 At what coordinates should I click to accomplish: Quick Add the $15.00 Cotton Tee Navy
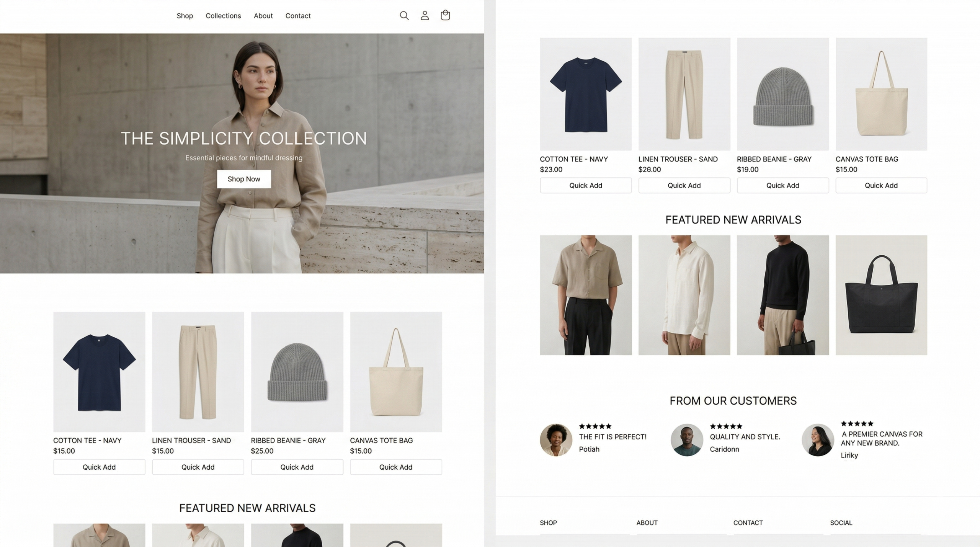click(99, 467)
